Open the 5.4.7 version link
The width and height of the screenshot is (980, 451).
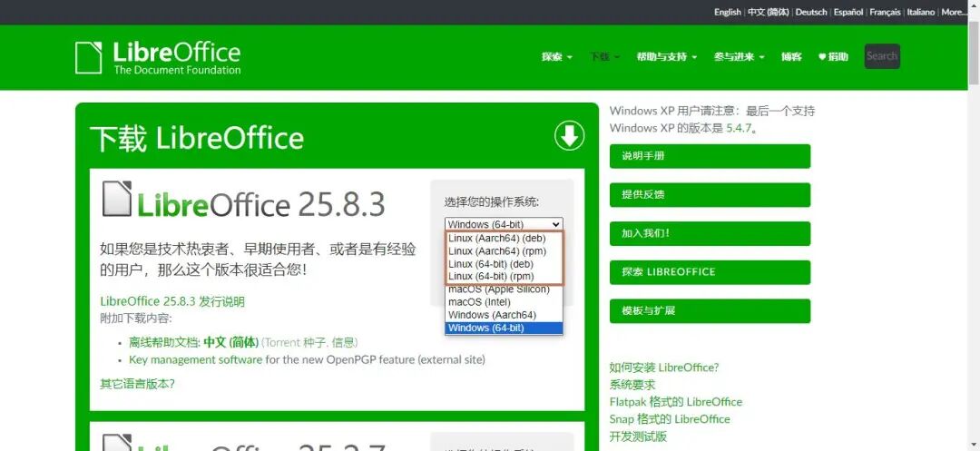(x=738, y=128)
